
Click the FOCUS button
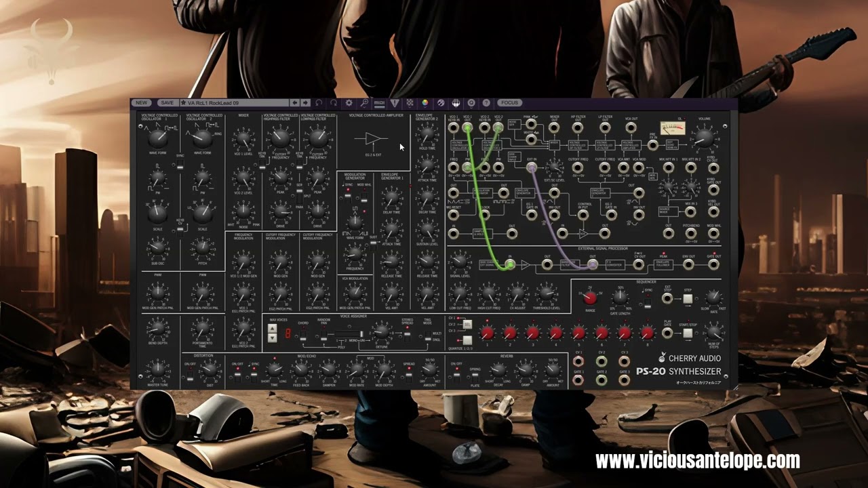click(x=509, y=103)
